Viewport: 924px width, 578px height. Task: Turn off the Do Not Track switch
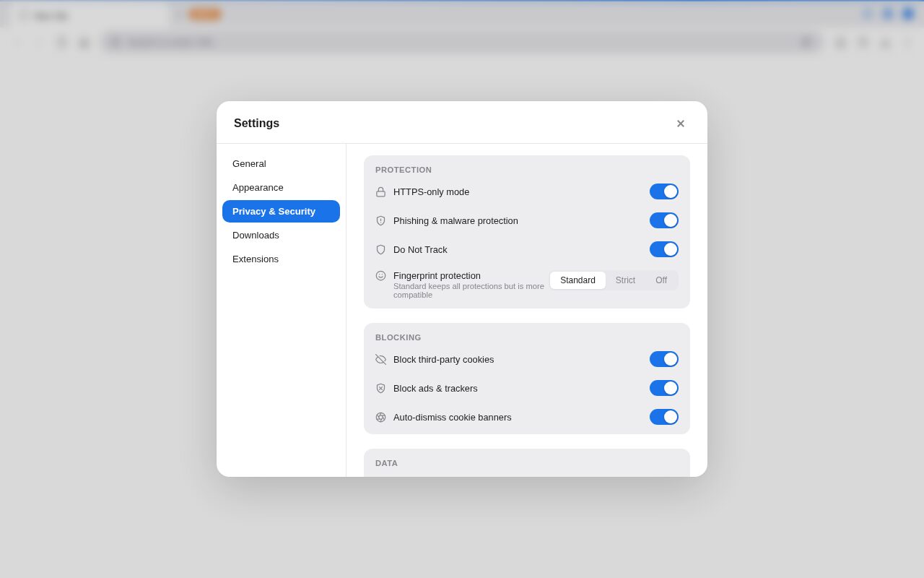click(664, 249)
